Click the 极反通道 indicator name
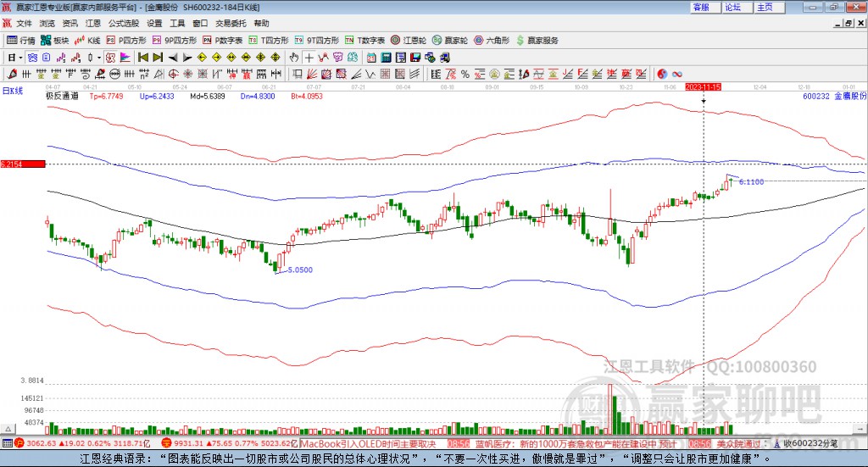Image resolution: width=868 pixels, height=467 pixels. click(62, 97)
